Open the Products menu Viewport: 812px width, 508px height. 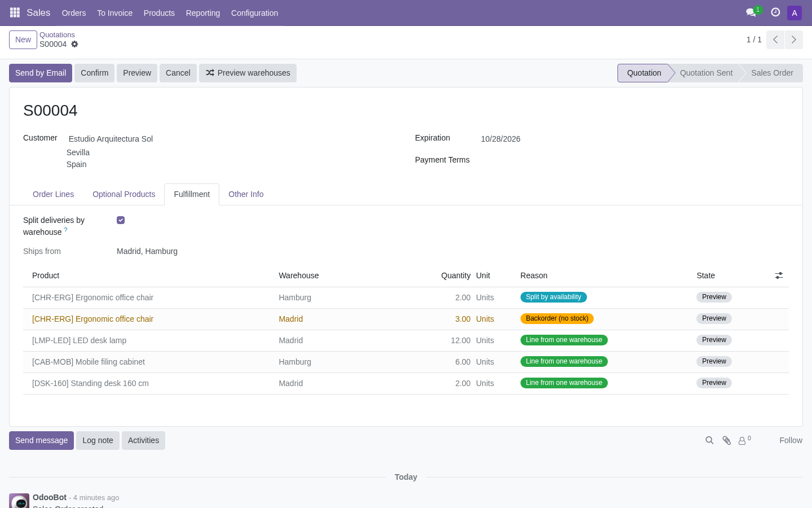(x=159, y=12)
